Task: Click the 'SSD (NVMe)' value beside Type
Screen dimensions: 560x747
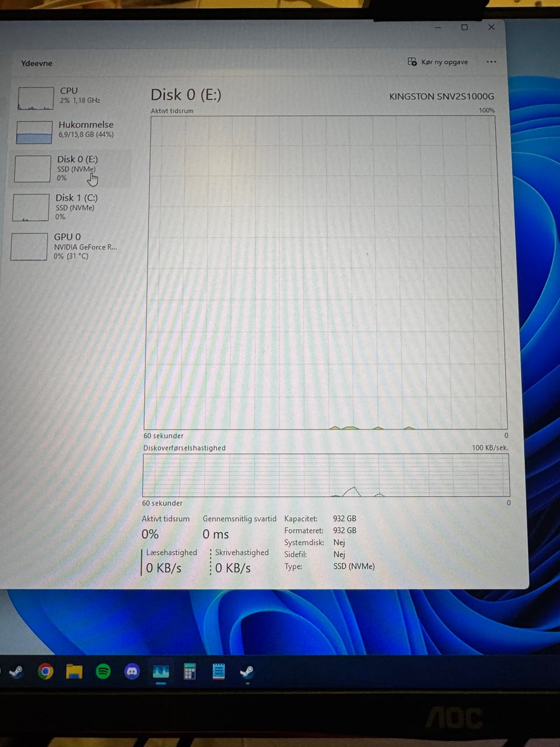Action: point(354,566)
